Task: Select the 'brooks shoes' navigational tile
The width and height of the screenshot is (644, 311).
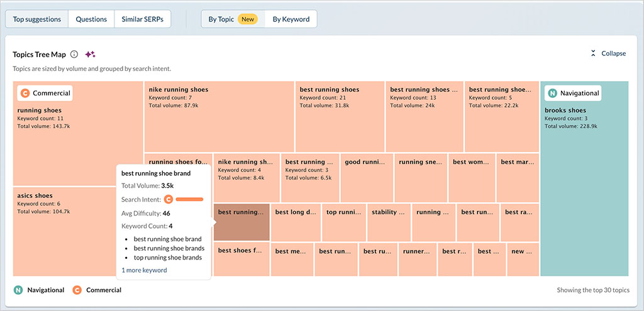Action: click(584, 178)
